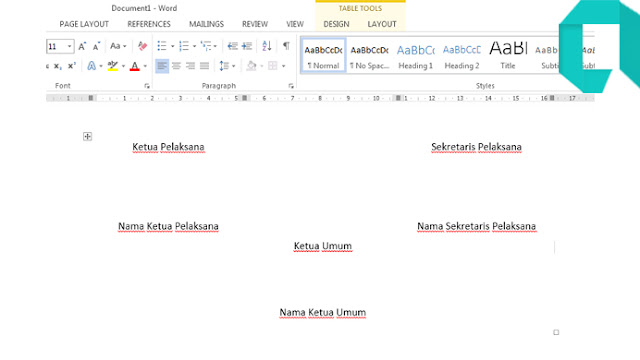The width and height of the screenshot is (640, 360).
Task: Open line and paragraph spacing
Action: click(224, 66)
